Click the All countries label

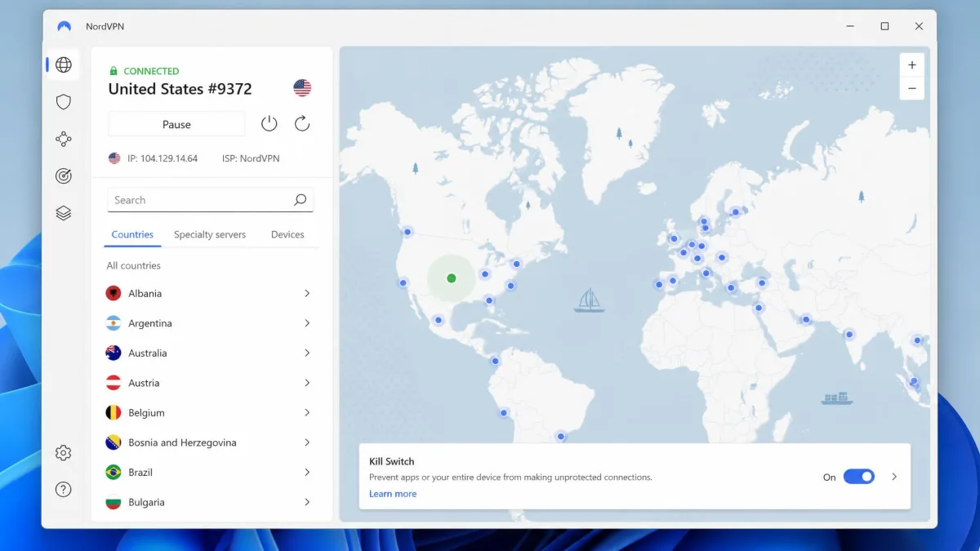pyautogui.click(x=133, y=265)
